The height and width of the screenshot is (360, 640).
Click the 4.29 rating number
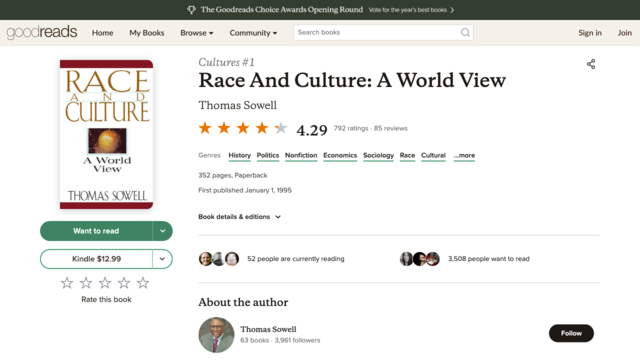tap(312, 130)
